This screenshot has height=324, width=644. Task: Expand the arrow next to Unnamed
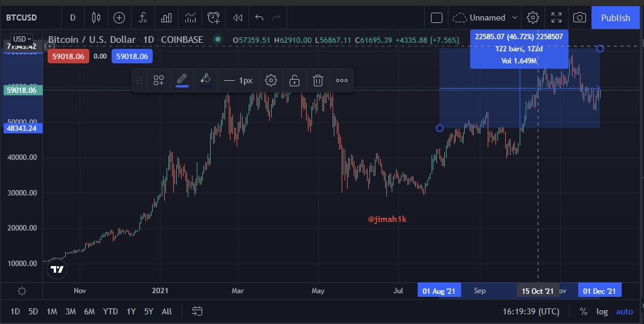(x=515, y=17)
